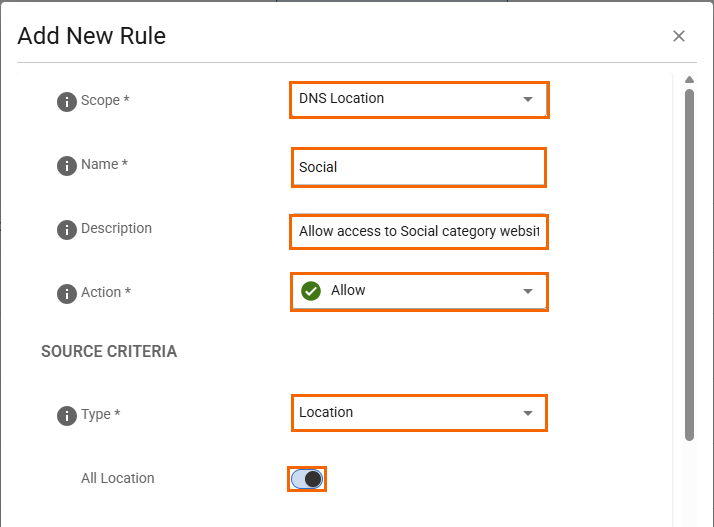Click the dialog's vertical scrollbar thumb
The height and width of the screenshot is (527, 714).
[x=689, y=260]
